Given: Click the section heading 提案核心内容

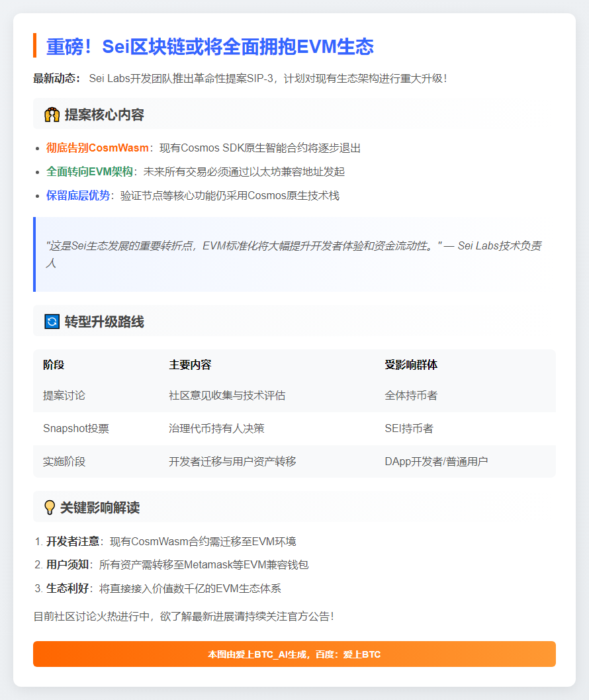Looking at the screenshot, I should [x=104, y=114].
